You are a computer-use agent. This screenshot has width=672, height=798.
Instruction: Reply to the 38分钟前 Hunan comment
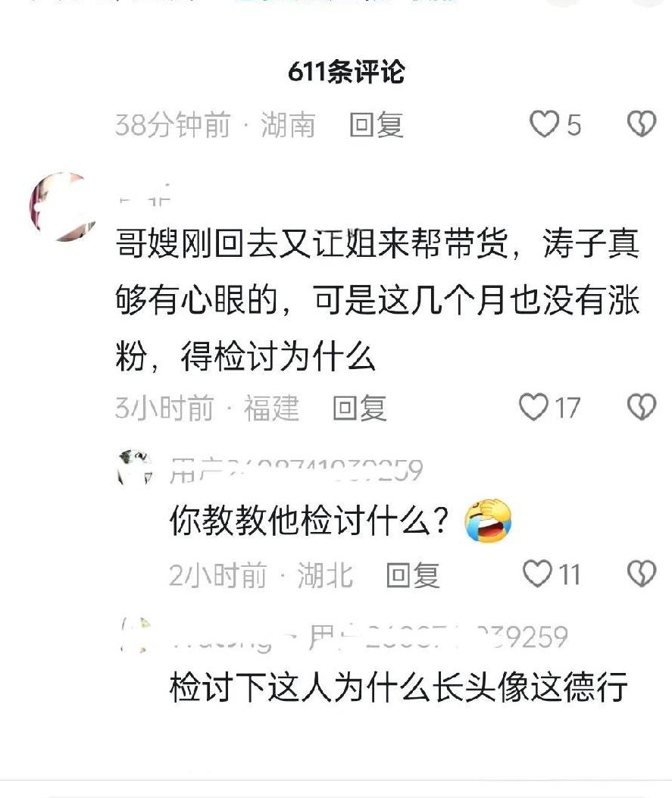[377, 125]
